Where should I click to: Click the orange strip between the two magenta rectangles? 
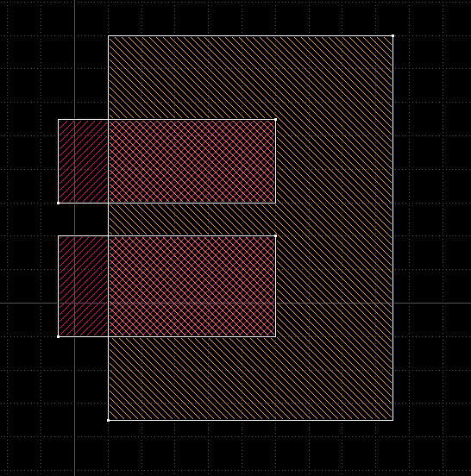point(192,219)
